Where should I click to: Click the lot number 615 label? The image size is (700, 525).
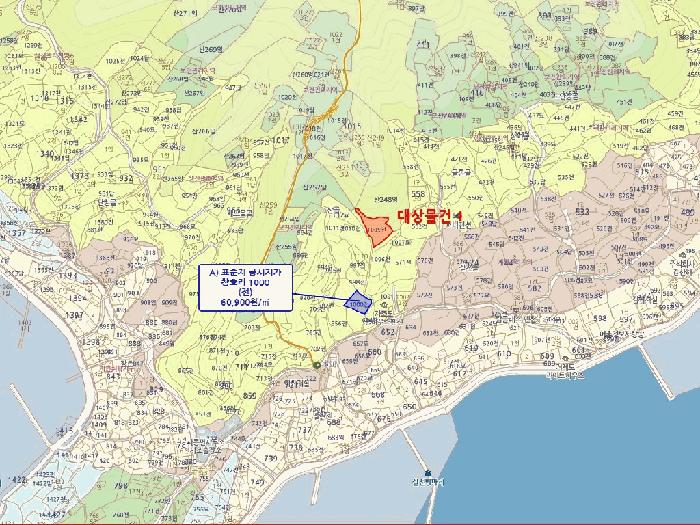point(421,382)
